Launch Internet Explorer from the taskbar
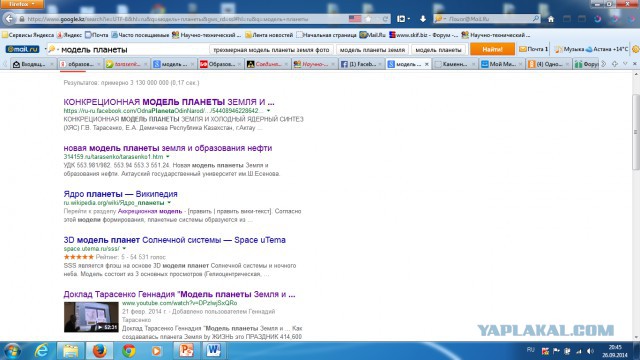640x360 pixels. (42, 351)
